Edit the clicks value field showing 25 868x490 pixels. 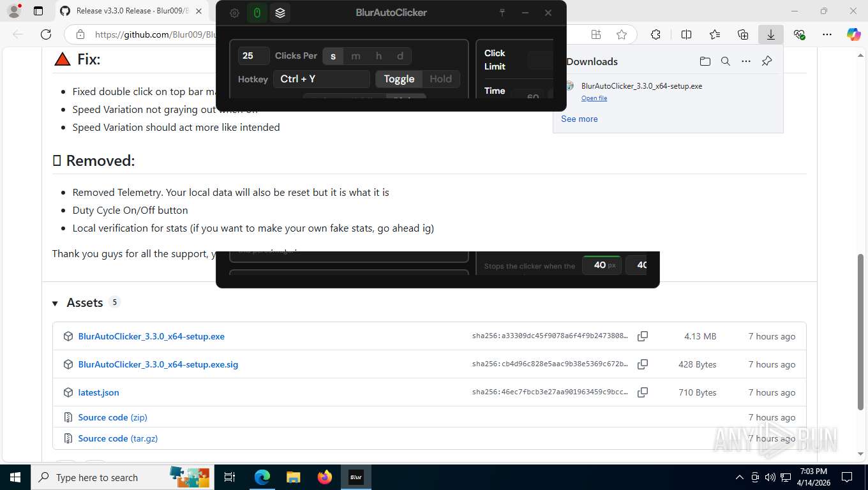pos(253,56)
